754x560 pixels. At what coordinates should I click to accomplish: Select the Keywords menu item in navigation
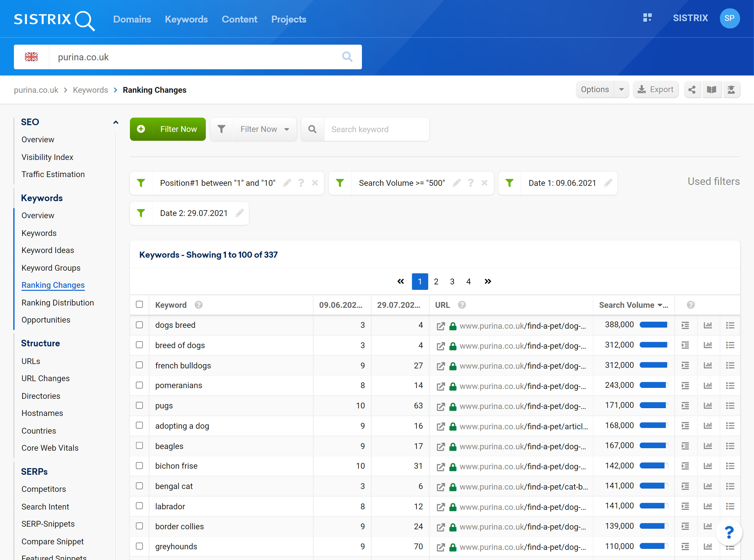(x=186, y=19)
